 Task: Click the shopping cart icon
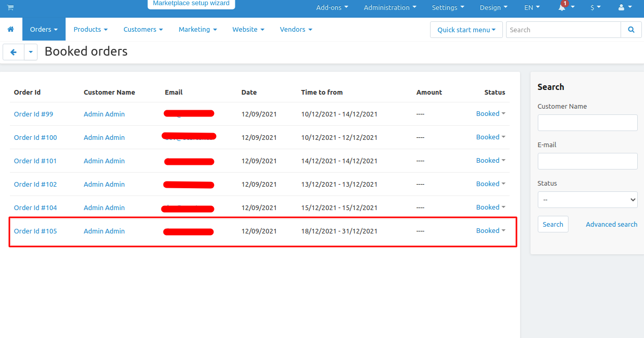(x=10, y=8)
